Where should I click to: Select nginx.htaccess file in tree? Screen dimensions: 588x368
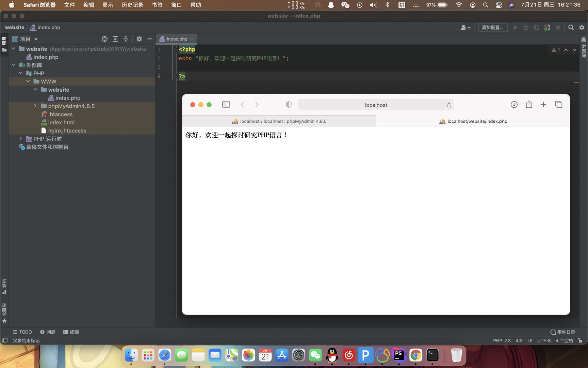click(x=67, y=131)
